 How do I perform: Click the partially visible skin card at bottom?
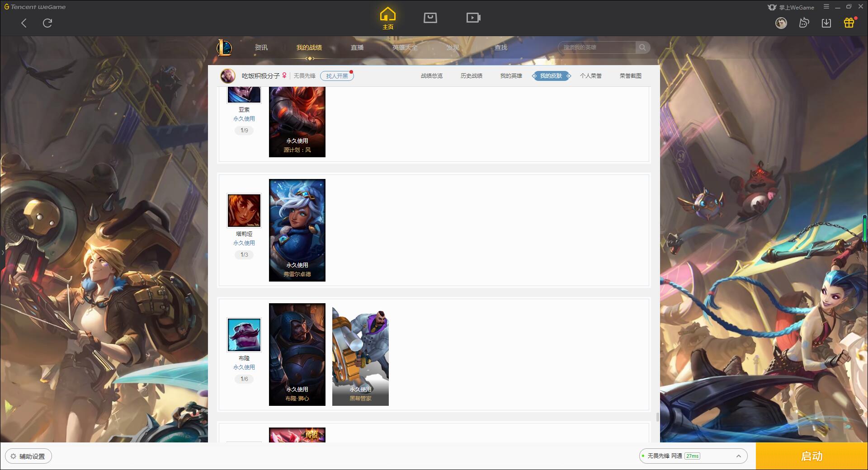coord(297,435)
